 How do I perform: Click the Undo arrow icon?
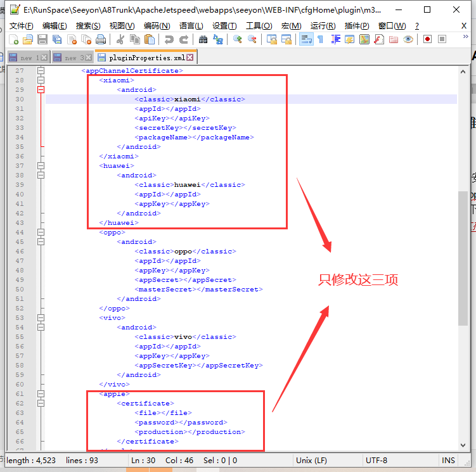(x=169, y=39)
